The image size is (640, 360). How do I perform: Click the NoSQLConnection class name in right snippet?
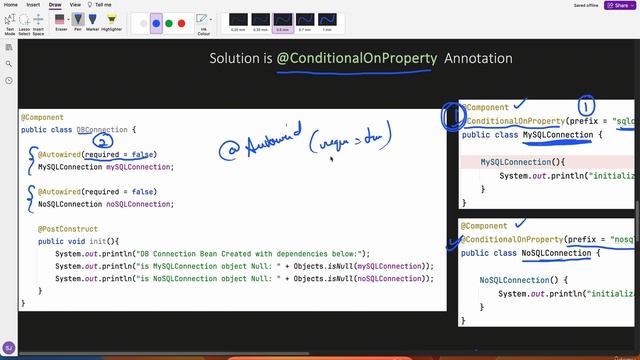pos(556,253)
